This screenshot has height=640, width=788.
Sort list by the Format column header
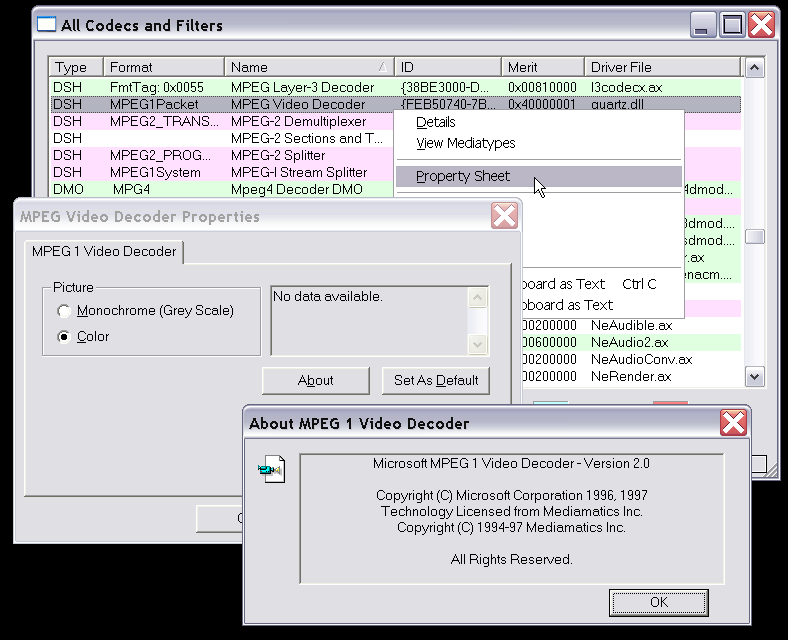click(x=164, y=67)
